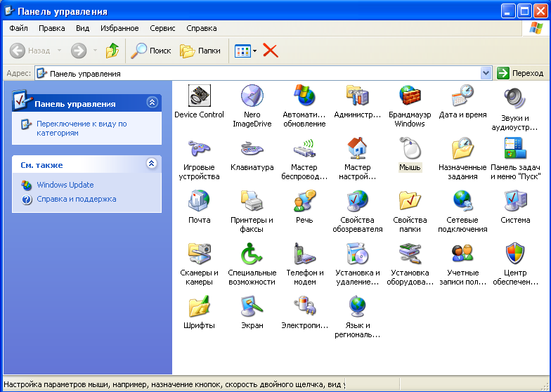This screenshot has height=392, width=551.
Task: Open the Установка оборудования icon
Action: (410, 254)
